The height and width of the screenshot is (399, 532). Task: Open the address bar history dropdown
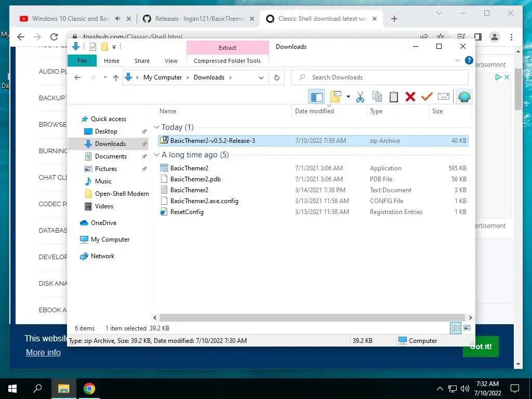261,78
